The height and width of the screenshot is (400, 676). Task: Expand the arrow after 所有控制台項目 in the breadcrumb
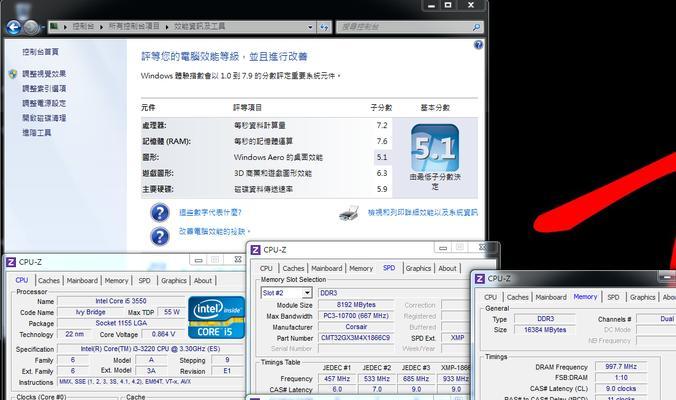click(x=167, y=27)
